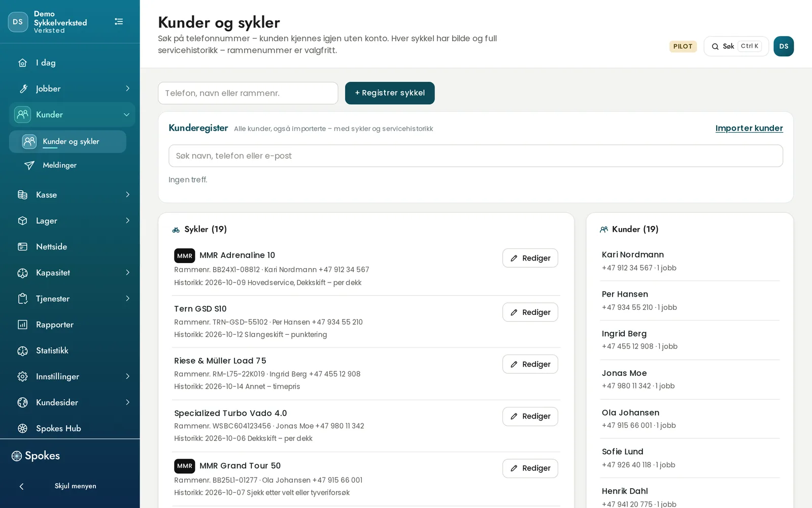Open the Søk Ctrl K search button

click(x=736, y=46)
